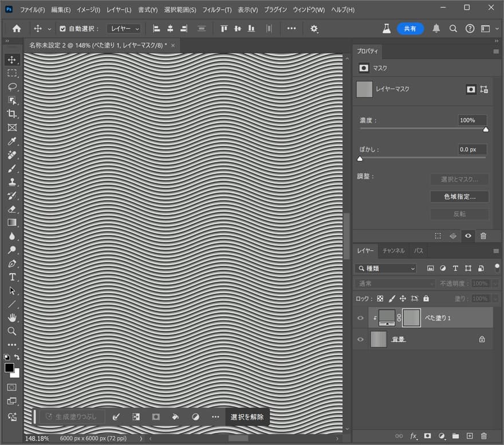Toggle mask visibility eye in Properties

tap(468, 236)
